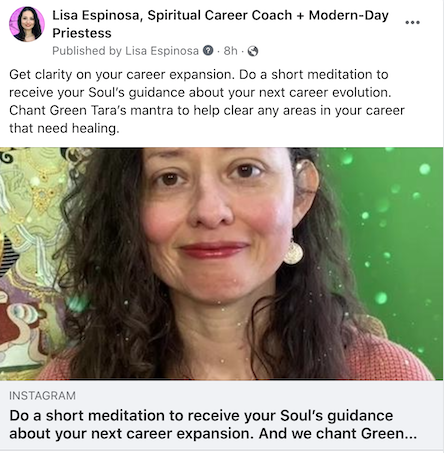Click 'Published by Lisa Espinosa' text
The height and width of the screenshot is (453, 444).
(125, 51)
